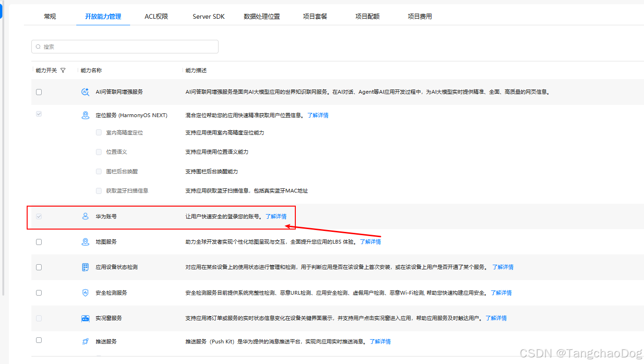The image size is (644, 364).
Task: Enable the 地图服务 checkbox
Action: [39, 242]
